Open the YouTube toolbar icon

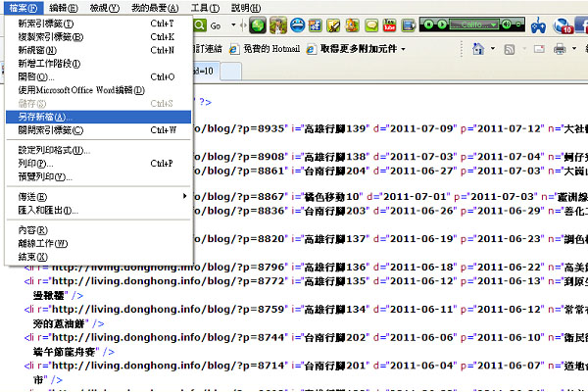click(x=390, y=24)
